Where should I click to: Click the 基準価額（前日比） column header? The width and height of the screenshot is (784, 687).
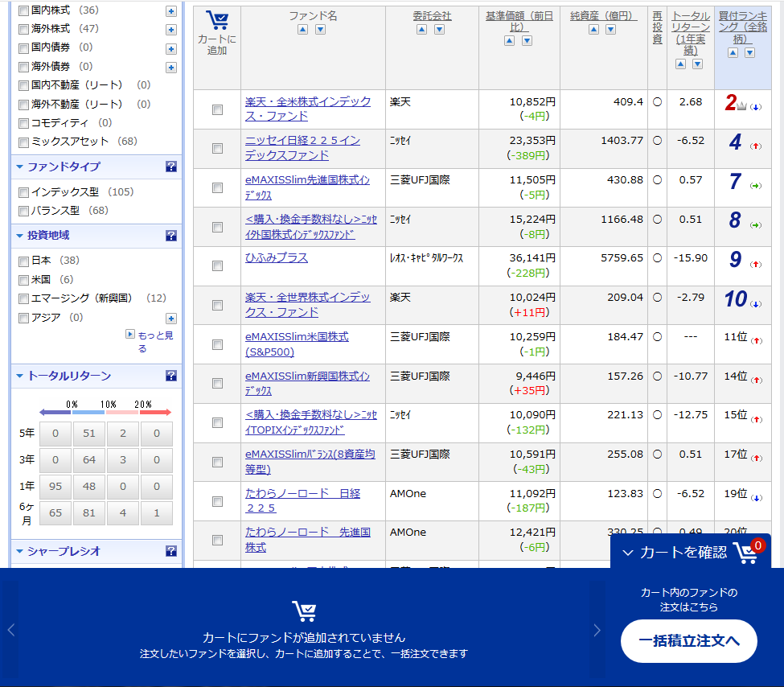(519, 22)
